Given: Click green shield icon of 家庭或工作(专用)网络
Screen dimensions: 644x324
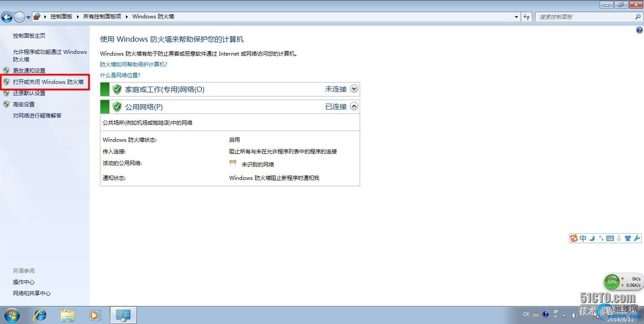Looking at the screenshot, I should click(117, 89).
